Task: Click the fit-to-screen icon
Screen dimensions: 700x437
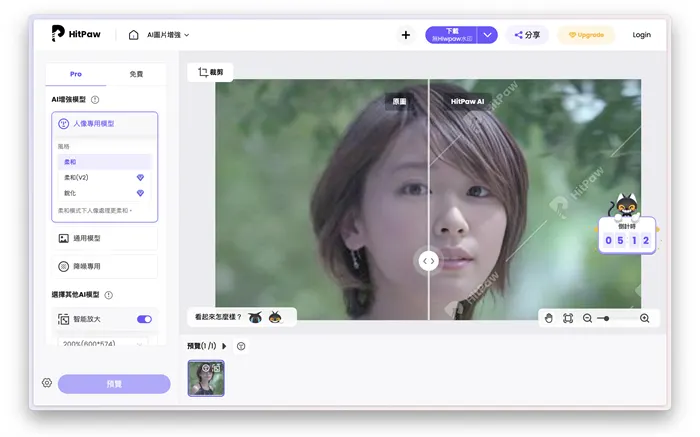Action: tap(568, 318)
